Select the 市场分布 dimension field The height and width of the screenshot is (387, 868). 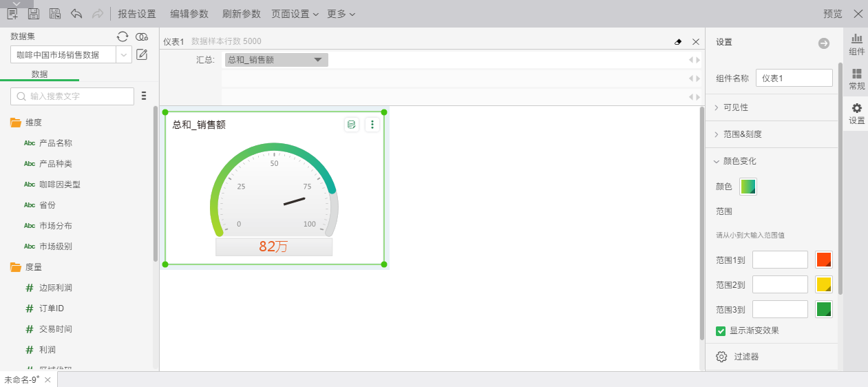[56, 226]
